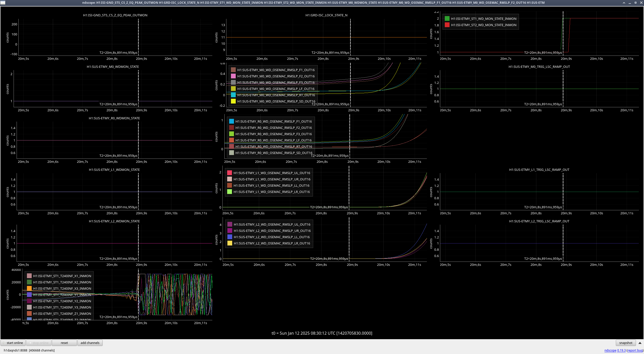Click the H1:ISI-GND_STS_CS_Z_EQ_PEAK_OUTMON plot title
Screen dimensions: 644x354
[x=115, y=15]
